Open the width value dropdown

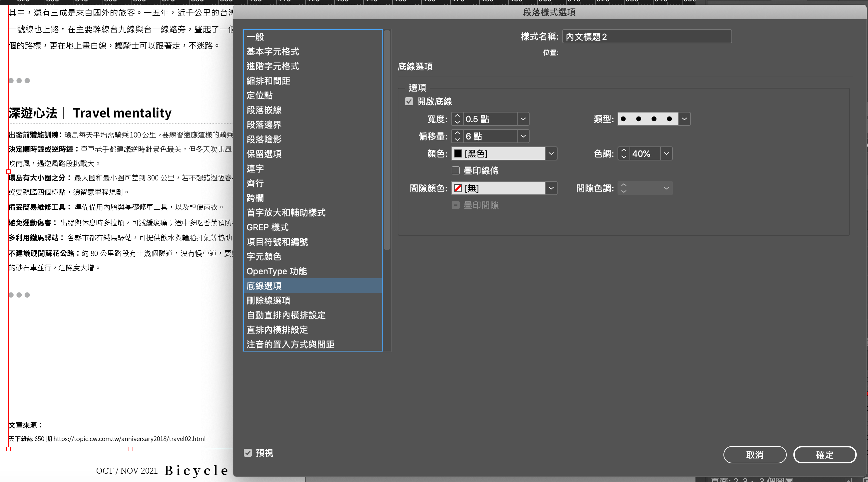tap(523, 119)
